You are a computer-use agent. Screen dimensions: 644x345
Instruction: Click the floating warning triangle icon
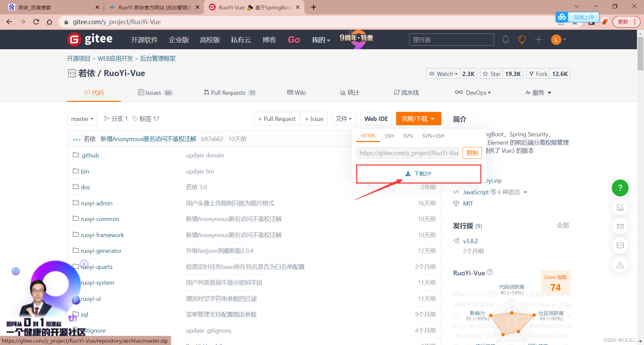[620, 265]
